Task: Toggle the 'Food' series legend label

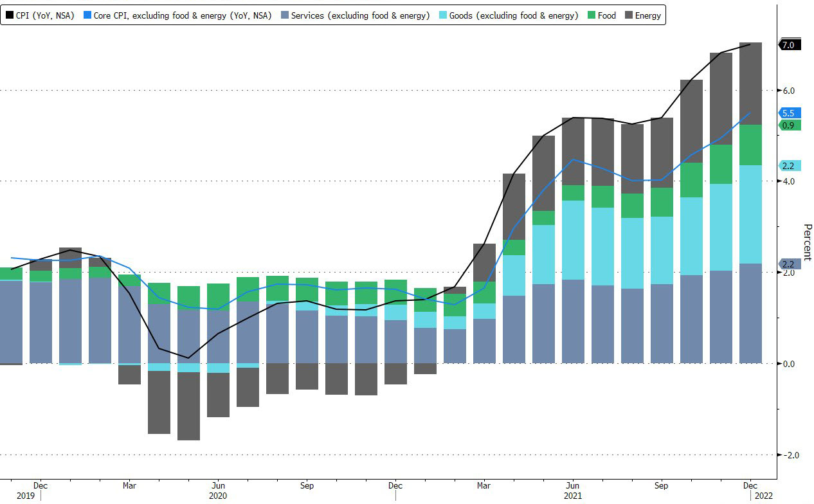Action: (x=606, y=15)
